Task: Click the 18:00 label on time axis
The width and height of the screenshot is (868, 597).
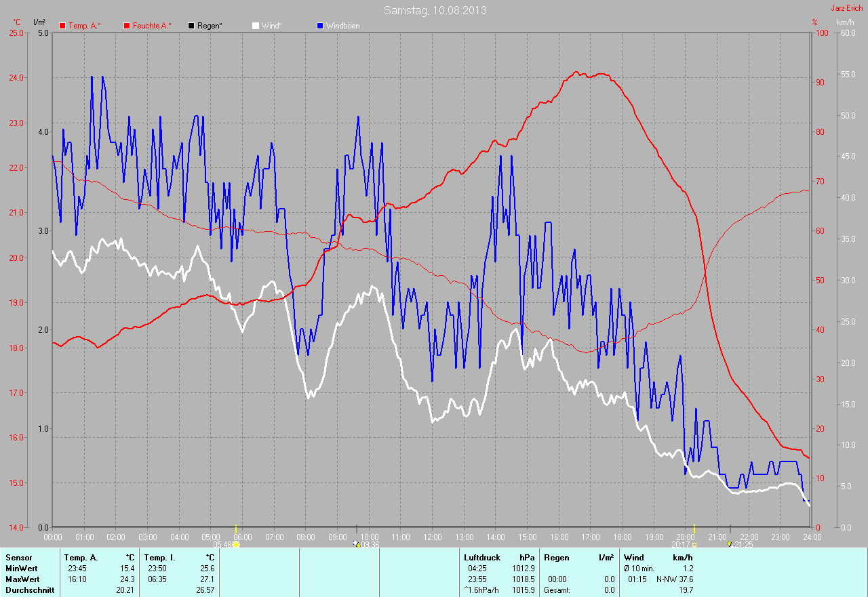Action: click(x=622, y=537)
